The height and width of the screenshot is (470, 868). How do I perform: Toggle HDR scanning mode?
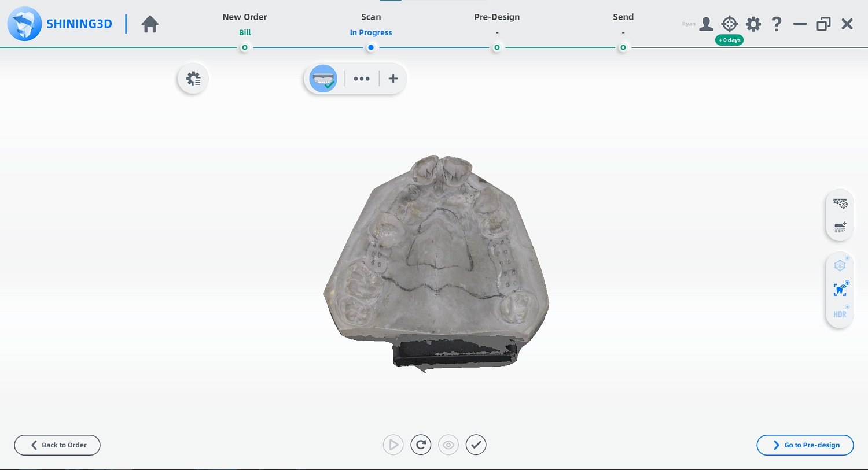[x=840, y=314]
